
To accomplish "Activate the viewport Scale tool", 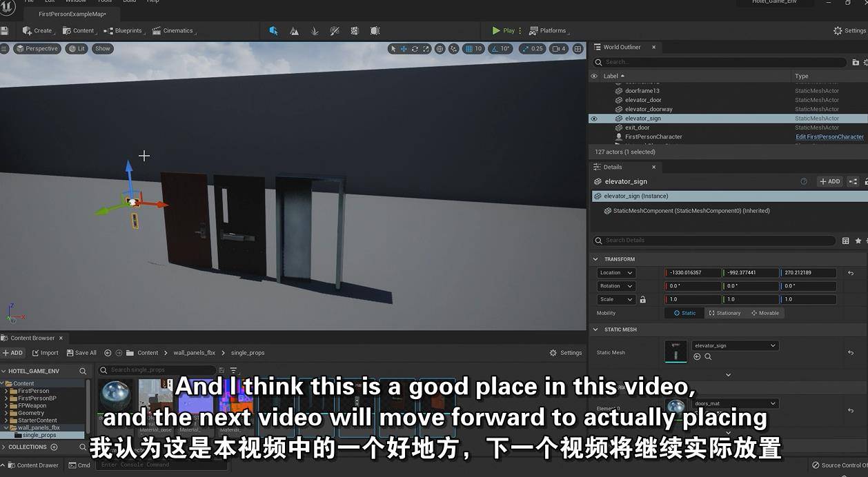I will pyautogui.click(x=426, y=48).
